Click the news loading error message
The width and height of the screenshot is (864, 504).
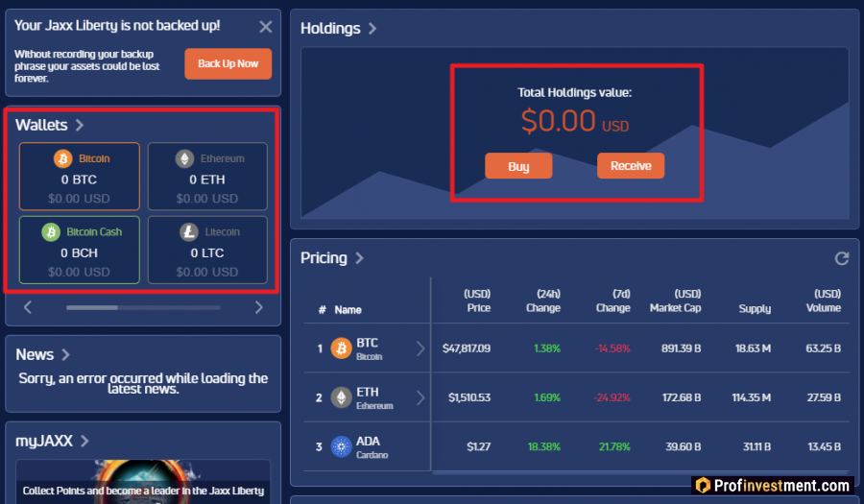click(143, 383)
